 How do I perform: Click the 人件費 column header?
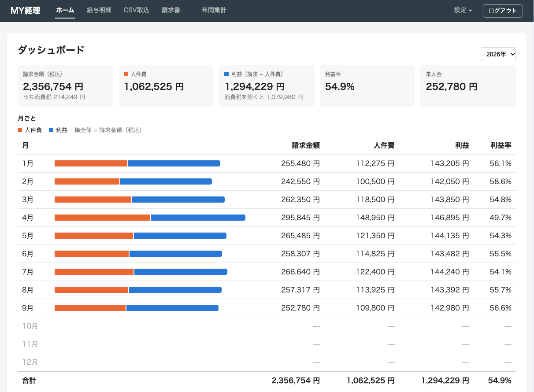click(x=384, y=145)
